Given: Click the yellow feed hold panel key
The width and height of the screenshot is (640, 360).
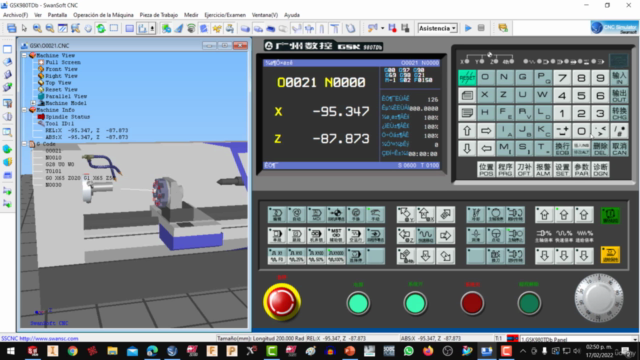Looking at the screenshot, I should [x=610, y=255].
